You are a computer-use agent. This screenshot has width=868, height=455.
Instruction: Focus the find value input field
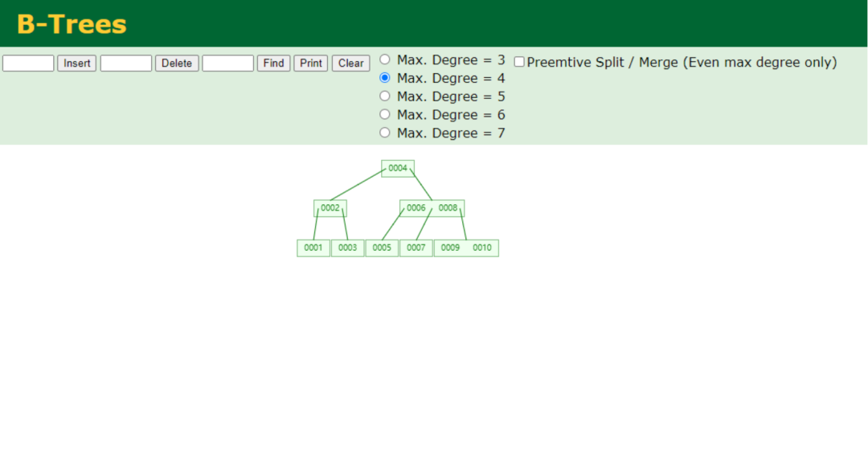228,63
